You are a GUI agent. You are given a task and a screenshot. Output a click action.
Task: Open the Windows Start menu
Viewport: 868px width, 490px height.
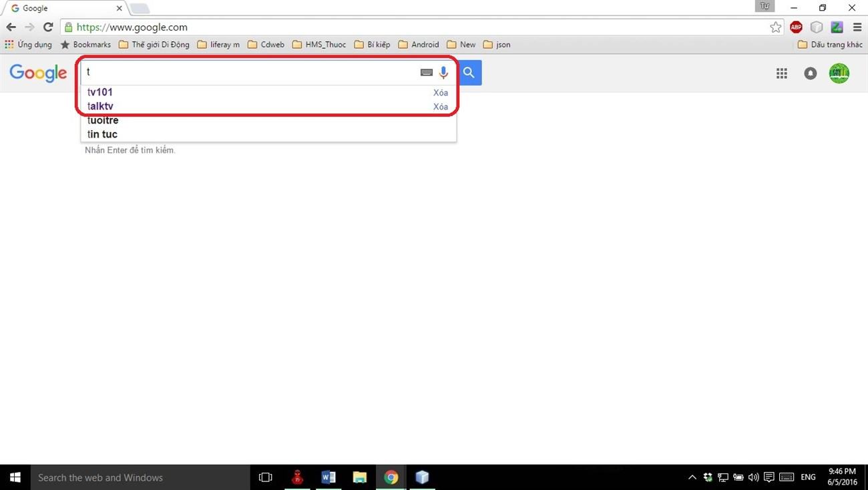tap(15, 477)
